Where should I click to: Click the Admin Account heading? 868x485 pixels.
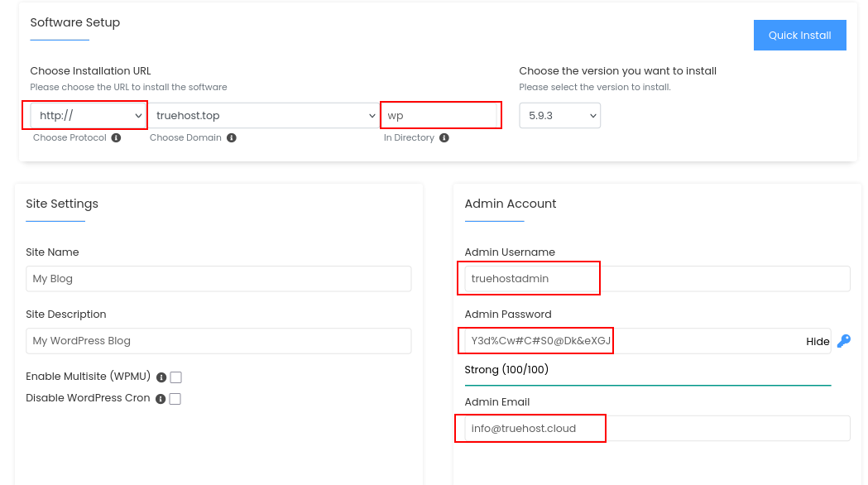point(511,204)
